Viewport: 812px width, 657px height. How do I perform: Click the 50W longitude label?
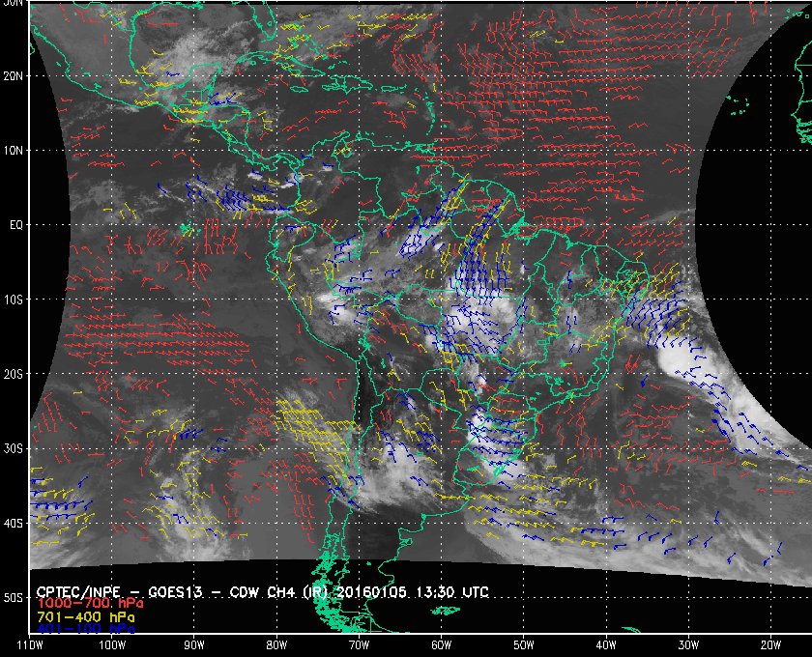click(524, 645)
